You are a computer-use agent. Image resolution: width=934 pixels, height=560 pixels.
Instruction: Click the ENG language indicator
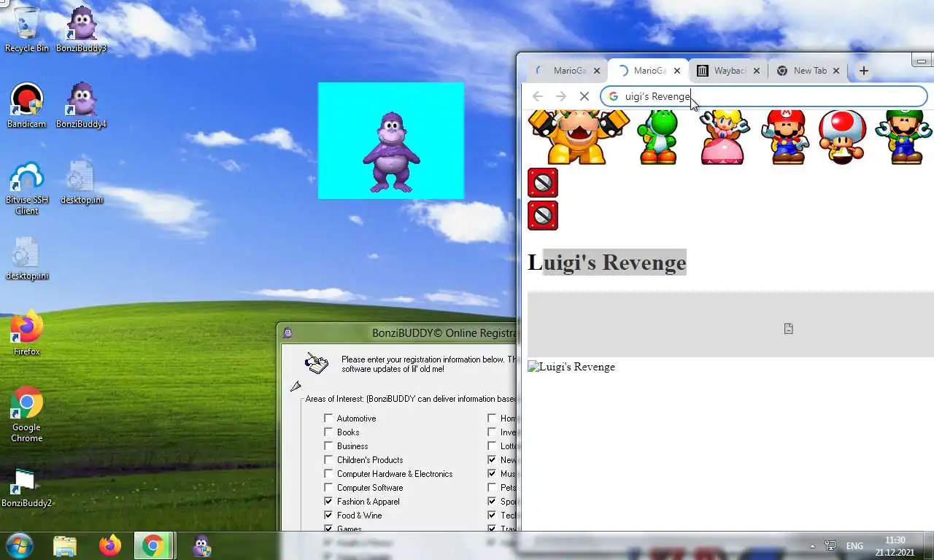click(x=854, y=546)
